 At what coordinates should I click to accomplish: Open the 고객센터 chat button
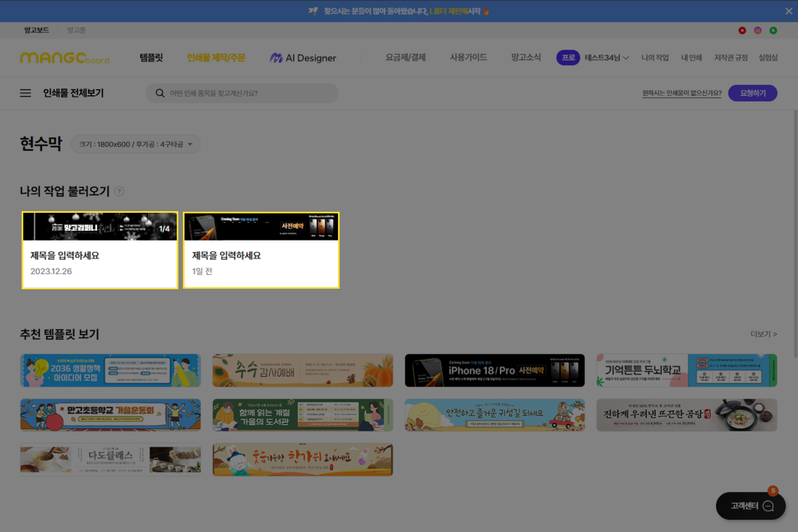750,506
